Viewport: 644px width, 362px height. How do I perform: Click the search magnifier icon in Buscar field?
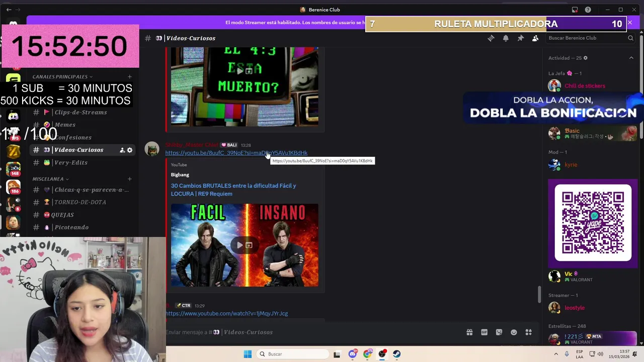pyautogui.click(x=630, y=38)
